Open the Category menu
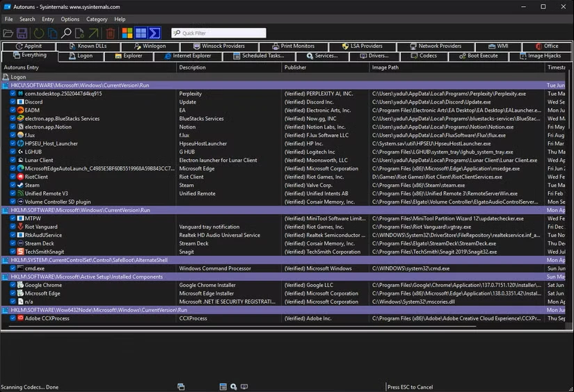 97,19
